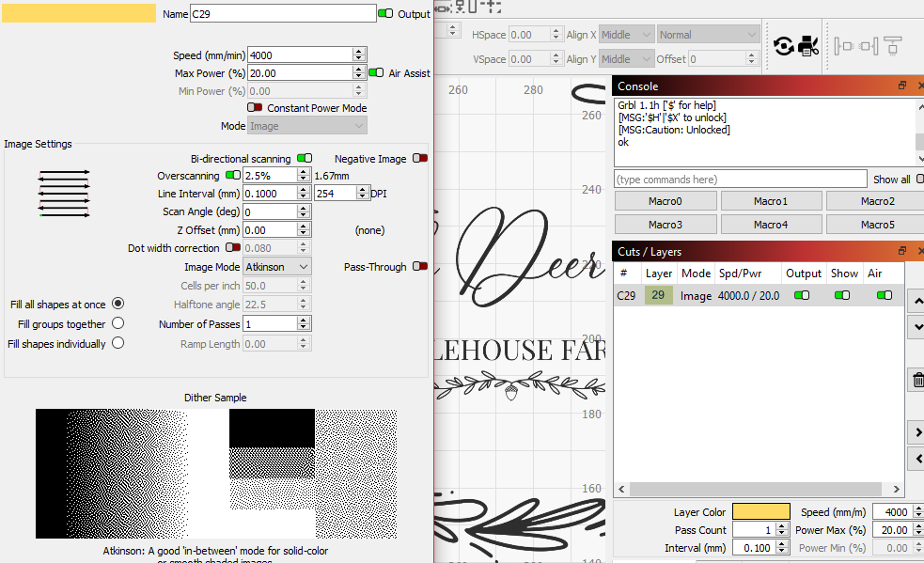Click the Pass Count spinner arrows
Screen dimensions: 924x563
781,530
